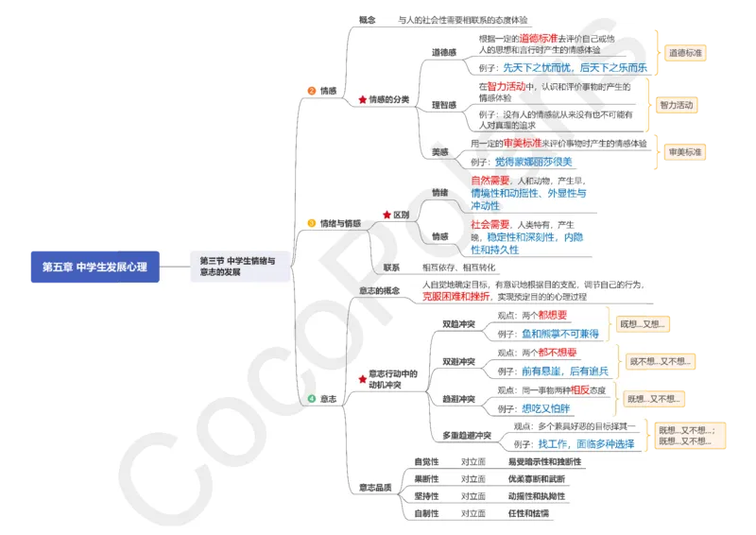The width and height of the screenshot is (756, 535).
Task: Click the two-line callout beside 多重趋避冲突
Action: (x=690, y=436)
